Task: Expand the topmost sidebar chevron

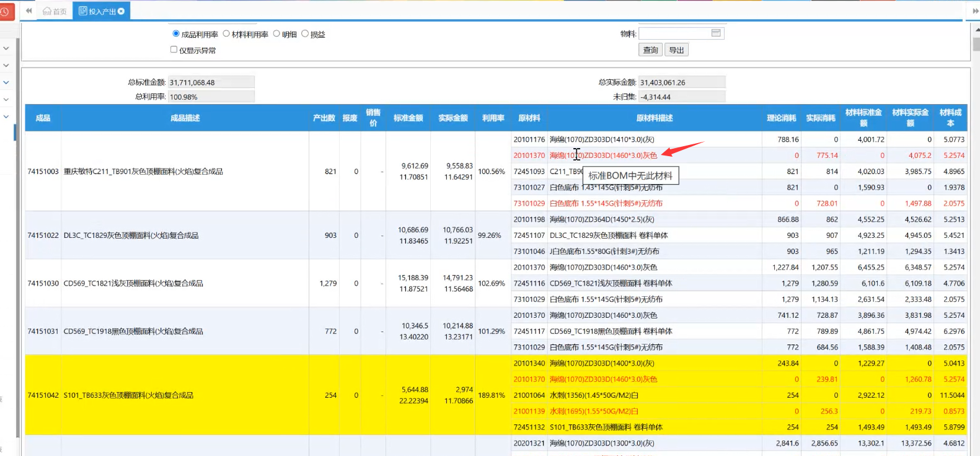Action: coord(6,48)
